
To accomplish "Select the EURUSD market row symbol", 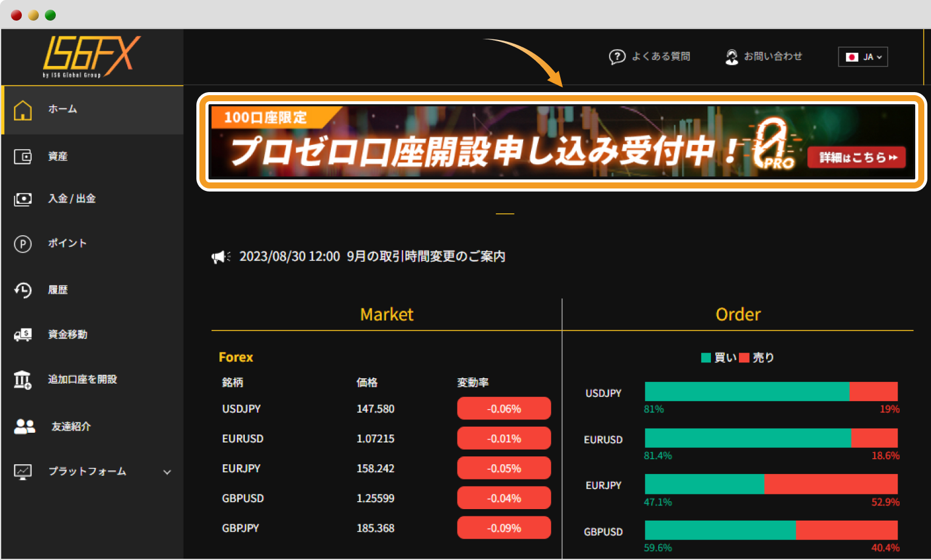I will coord(242,439).
